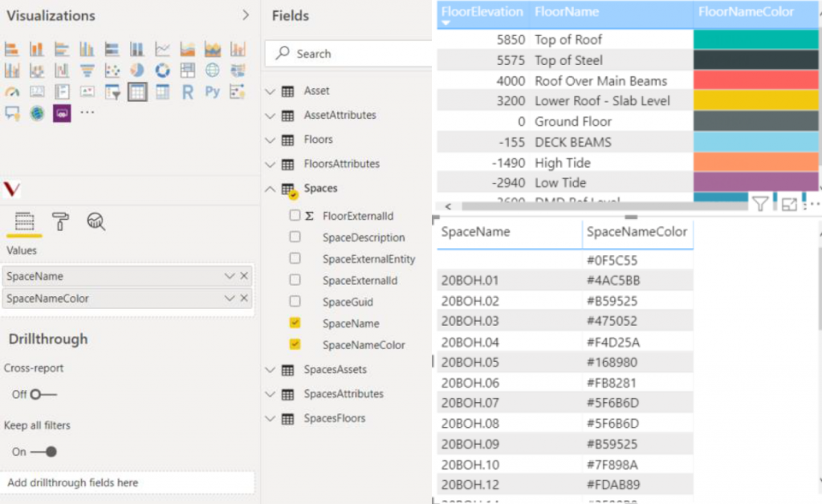Choose the stacked area chart visual
The width and height of the screenshot is (822, 504).
pyautogui.click(x=212, y=49)
